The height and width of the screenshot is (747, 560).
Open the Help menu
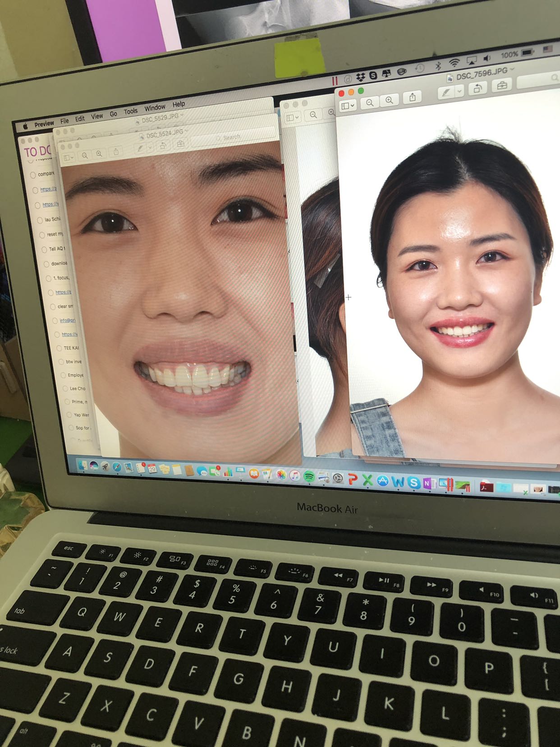pyautogui.click(x=179, y=104)
